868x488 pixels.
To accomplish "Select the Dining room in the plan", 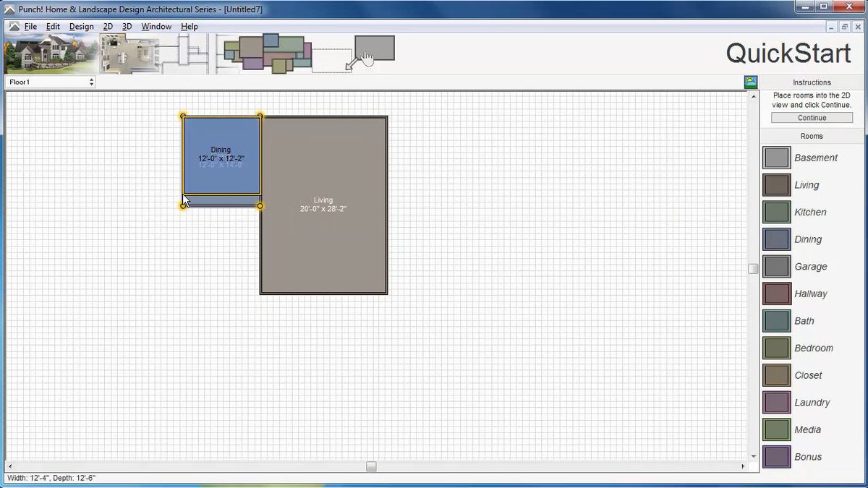I will [x=221, y=155].
